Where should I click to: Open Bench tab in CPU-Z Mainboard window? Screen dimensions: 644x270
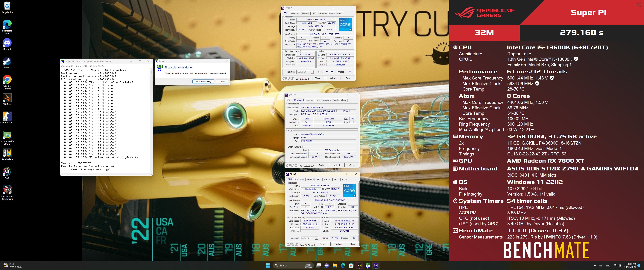point(336,100)
